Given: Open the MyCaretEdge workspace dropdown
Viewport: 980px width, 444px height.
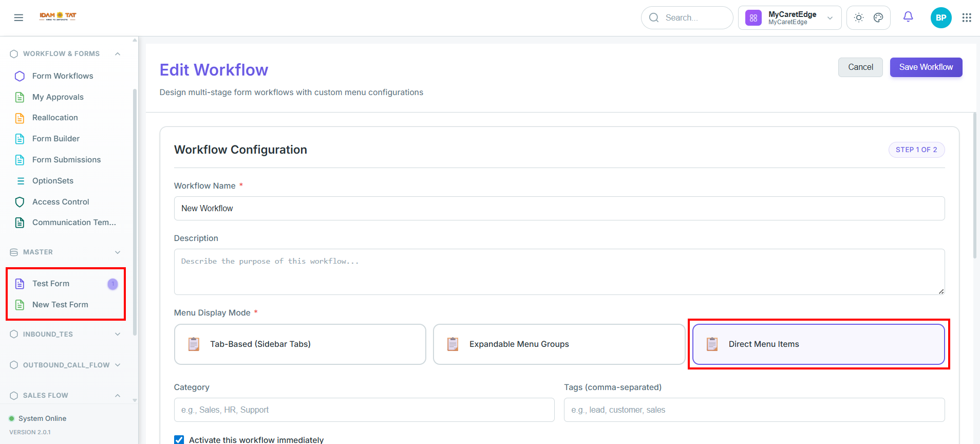Looking at the screenshot, I should click(790, 18).
